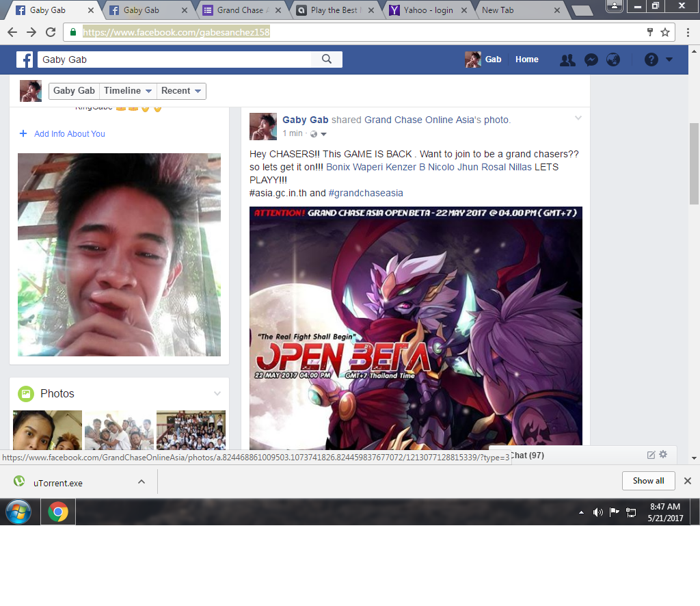Expand uTorrent.exe download options arrow
The image size is (700, 606).
click(x=142, y=482)
